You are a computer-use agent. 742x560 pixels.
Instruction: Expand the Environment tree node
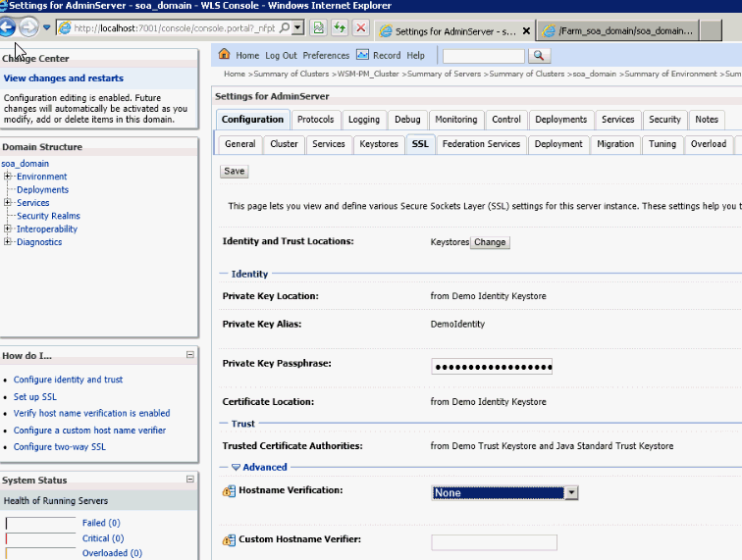pyautogui.click(x=7, y=177)
